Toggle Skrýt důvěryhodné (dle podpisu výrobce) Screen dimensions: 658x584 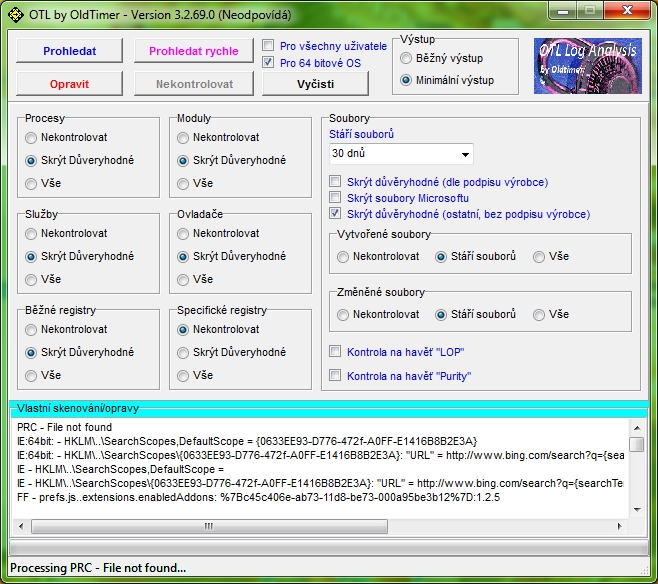(x=335, y=182)
